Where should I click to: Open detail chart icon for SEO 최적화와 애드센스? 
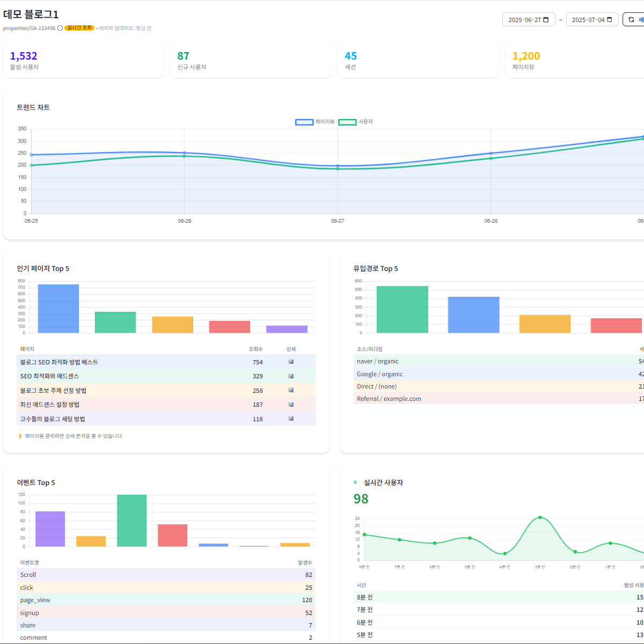pos(291,376)
